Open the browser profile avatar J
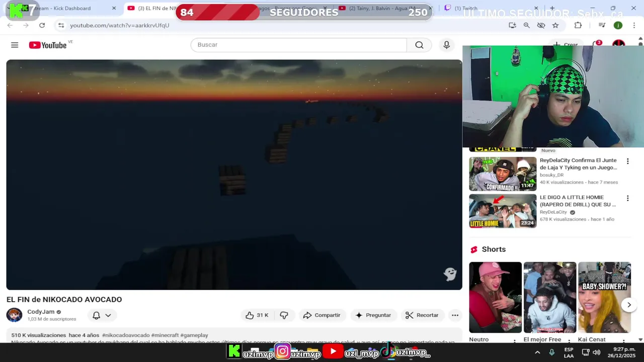 click(x=618, y=25)
